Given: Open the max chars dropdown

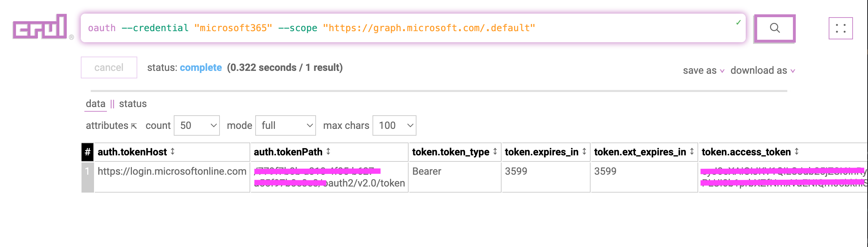Looking at the screenshot, I should pyautogui.click(x=394, y=126).
